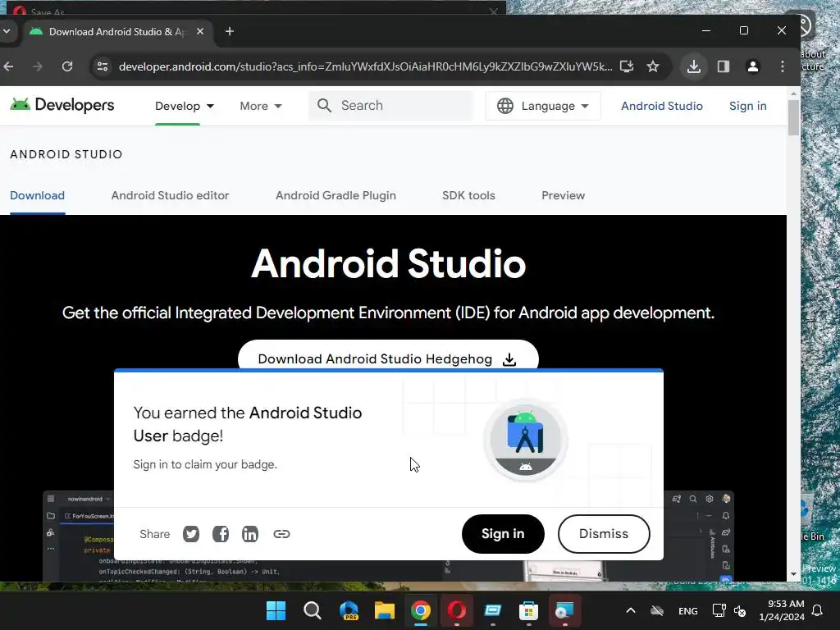Dismiss the badge popup
The image size is (840, 630).
tap(604, 534)
